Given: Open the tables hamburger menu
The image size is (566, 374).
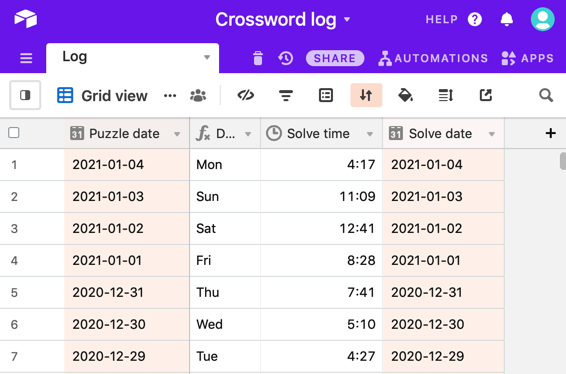Looking at the screenshot, I should tap(26, 58).
